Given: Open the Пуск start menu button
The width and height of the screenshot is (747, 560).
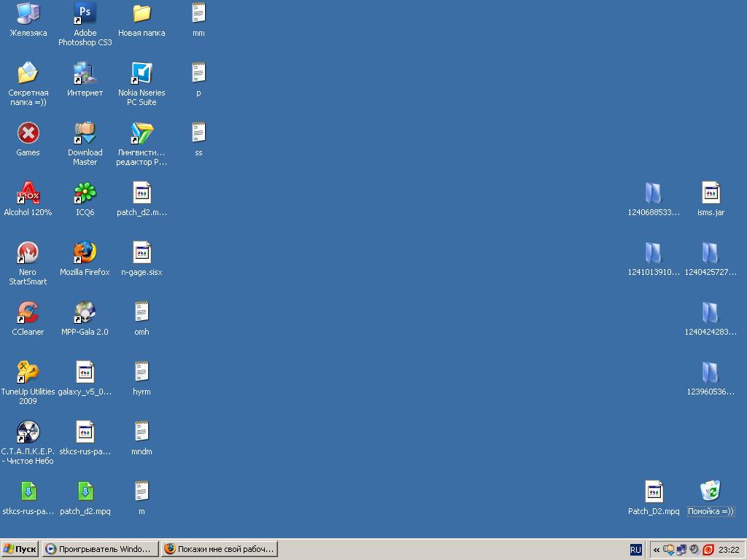Looking at the screenshot, I should (x=20, y=549).
